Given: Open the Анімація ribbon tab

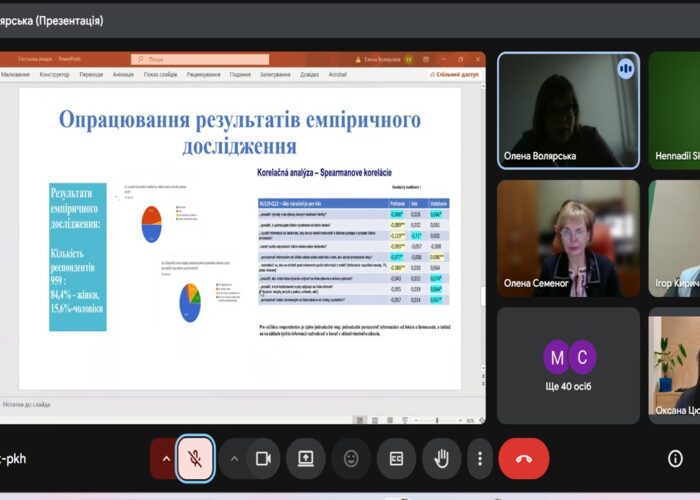Looking at the screenshot, I should 123,74.
